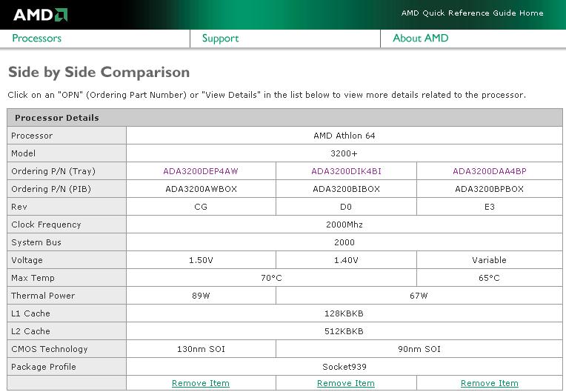The height and width of the screenshot is (392, 566).
Task: Select the 'Side by Side Comparison' heading
Action: tap(99, 72)
